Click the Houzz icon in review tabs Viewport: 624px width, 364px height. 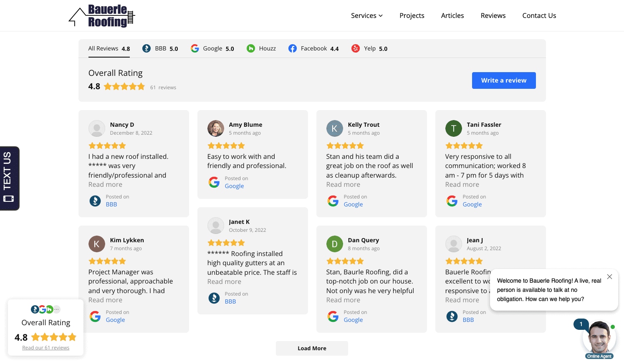click(x=251, y=48)
